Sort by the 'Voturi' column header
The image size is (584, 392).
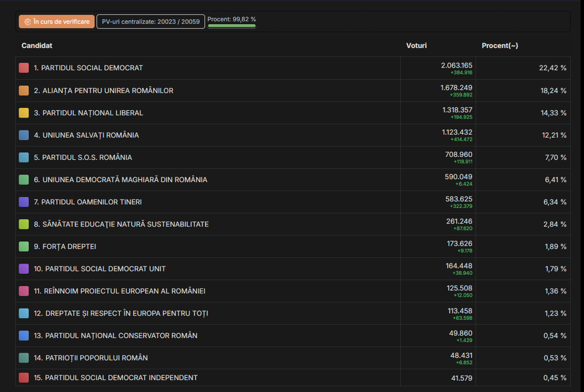(416, 45)
